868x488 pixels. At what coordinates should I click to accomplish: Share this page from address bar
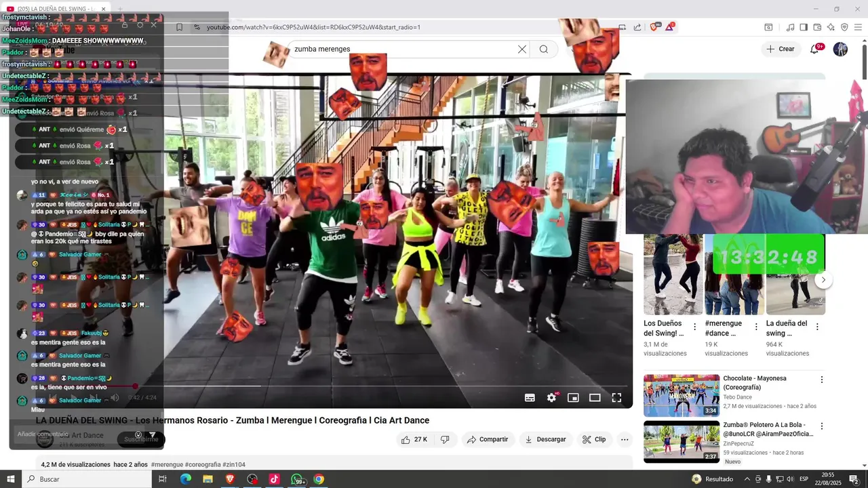[637, 27]
